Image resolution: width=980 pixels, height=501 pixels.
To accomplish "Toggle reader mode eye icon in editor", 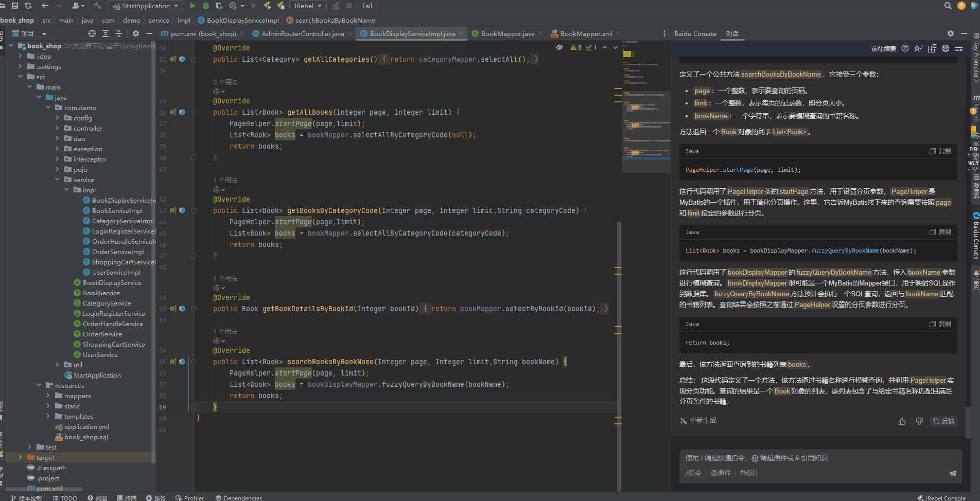I will coord(559,47).
